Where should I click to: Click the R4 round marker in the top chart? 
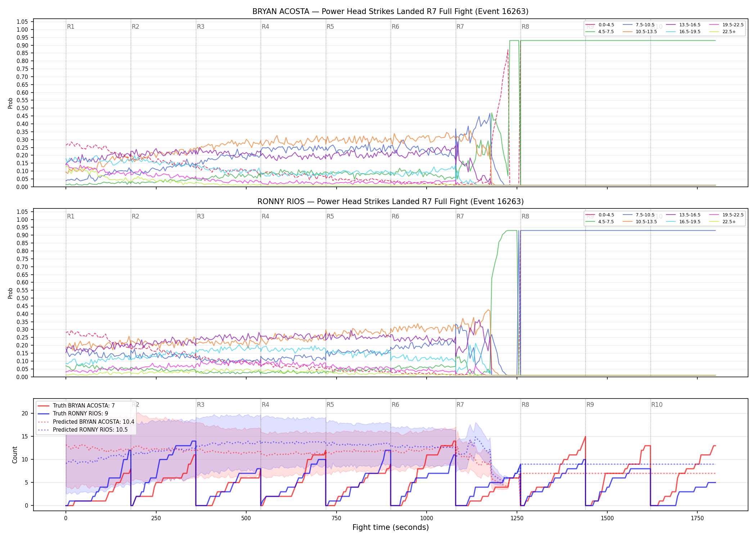pos(265,27)
